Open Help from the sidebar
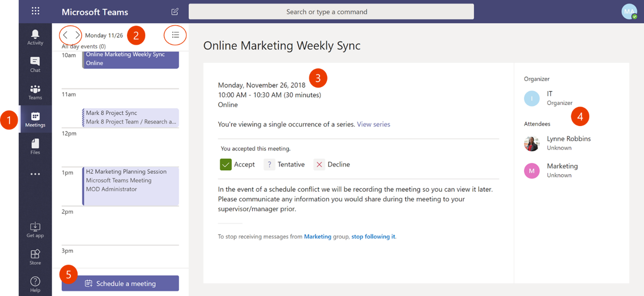The width and height of the screenshot is (644, 296). tap(35, 284)
